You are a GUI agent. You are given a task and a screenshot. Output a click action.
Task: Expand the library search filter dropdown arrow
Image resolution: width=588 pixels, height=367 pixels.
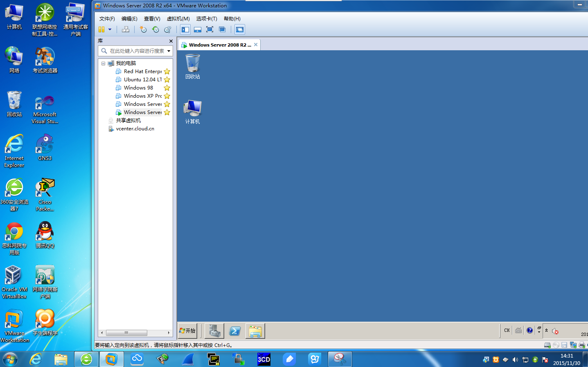tap(169, 51)
